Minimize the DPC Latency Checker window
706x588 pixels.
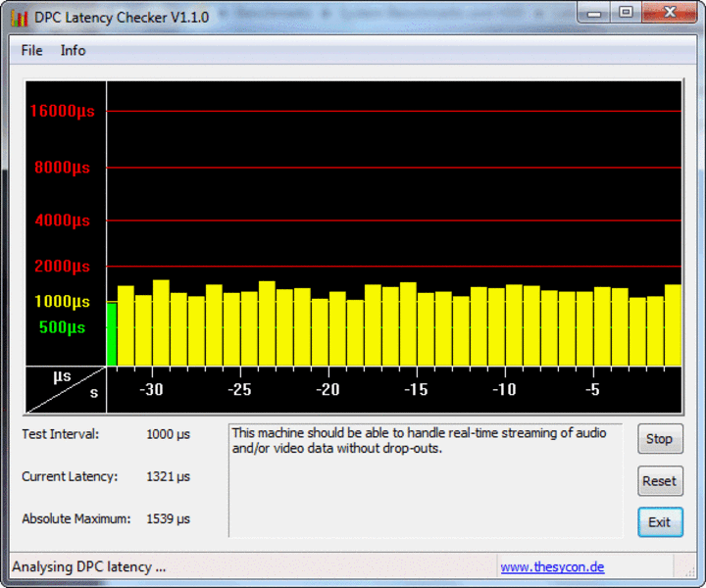pyautogui.click(x=594, y=13)
